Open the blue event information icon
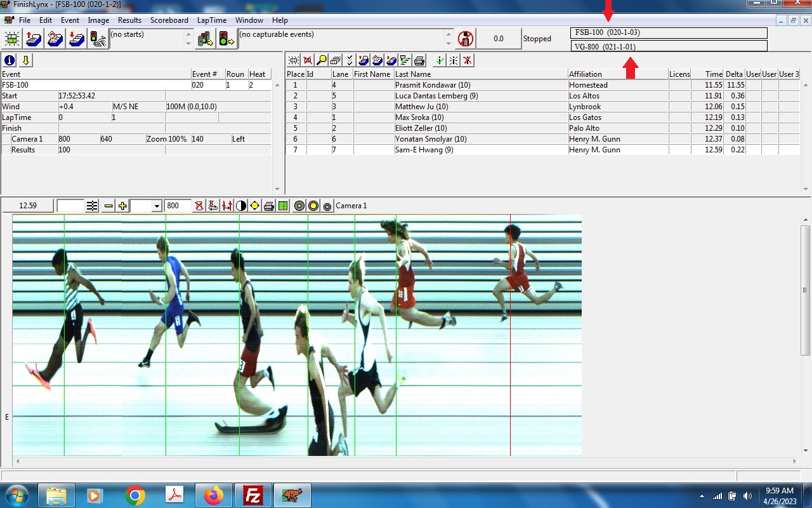812x508 pixels. click(10, 60)
